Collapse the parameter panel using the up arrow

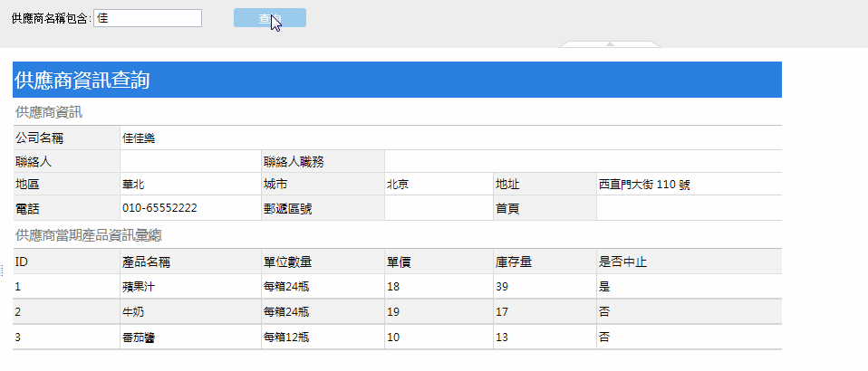(x=610, y=43)
